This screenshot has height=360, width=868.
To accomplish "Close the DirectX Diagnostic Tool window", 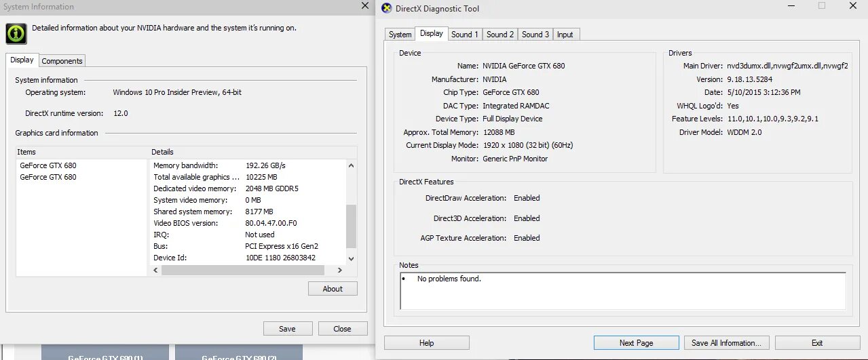I will click(x=853, y=6).
